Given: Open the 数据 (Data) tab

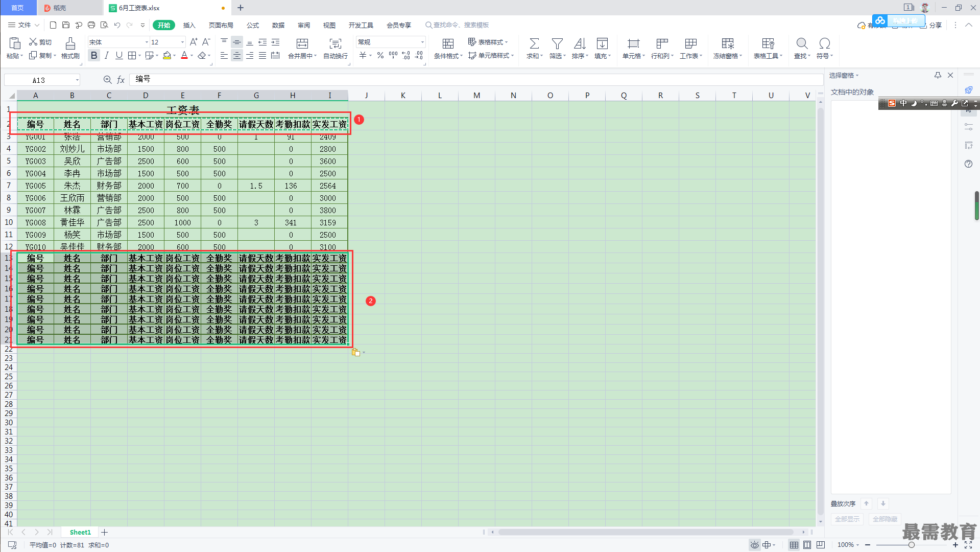Looking at the screenshot, I should 278,25.
